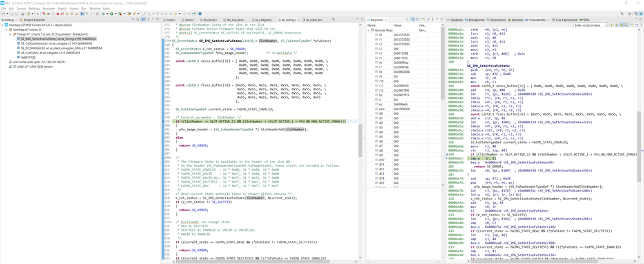Switch to the Debug perspective icon
The width and height of the screenshot is (644, 264).
(641, 14)
